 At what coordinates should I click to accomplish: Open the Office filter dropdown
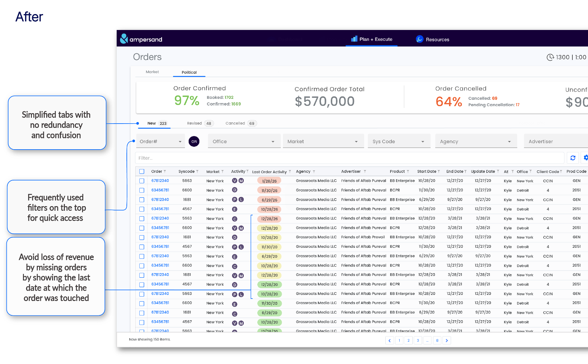pyautogui.click(x=244, y=141)
